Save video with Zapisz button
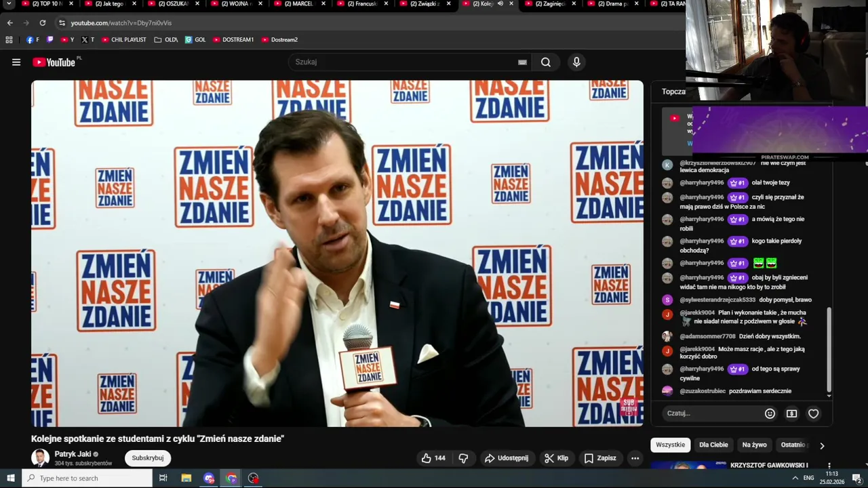This screenshot has width=868, height=488. [x=600, y=458]
